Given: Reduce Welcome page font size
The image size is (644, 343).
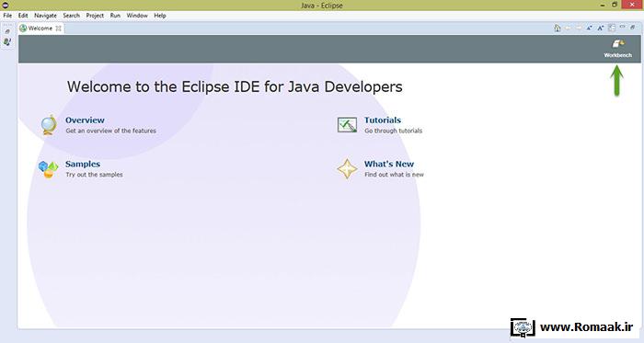Looking at the screenshot, I should click(x=590, y=28).
